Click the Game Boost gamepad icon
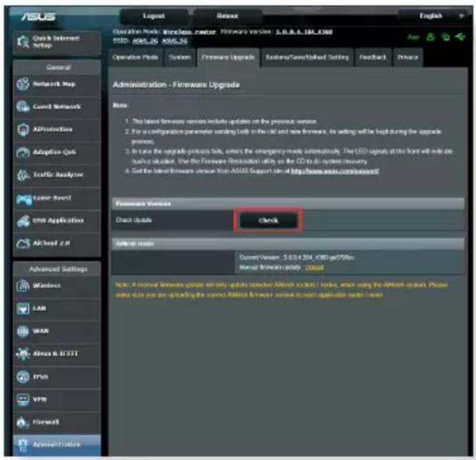Screen dimensions: 476x460 [23, 199]
